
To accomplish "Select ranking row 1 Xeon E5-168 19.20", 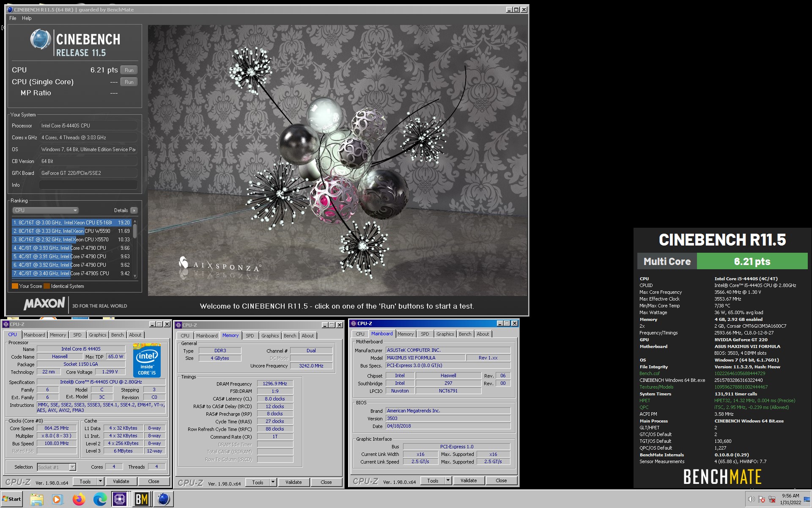I will (71, 223).
